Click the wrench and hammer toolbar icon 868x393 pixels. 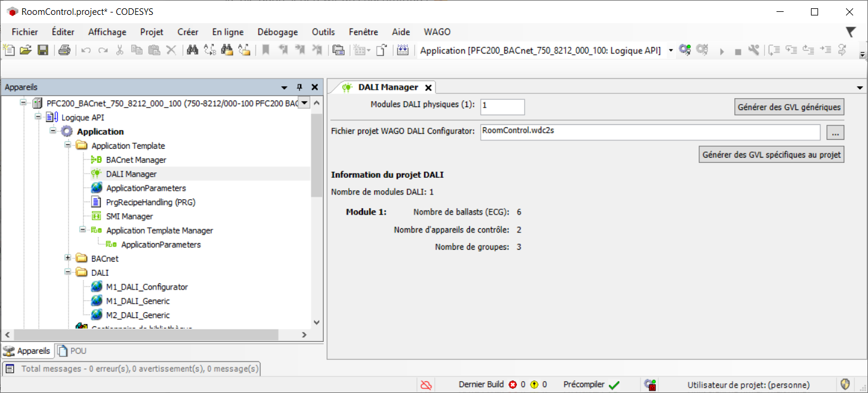(754, 51)
